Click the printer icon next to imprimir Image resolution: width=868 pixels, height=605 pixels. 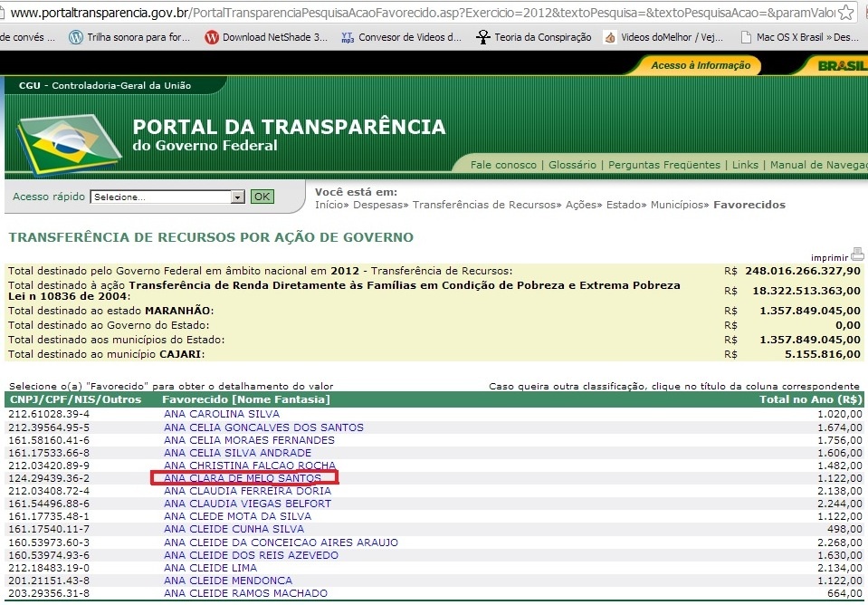coord(857,254)
